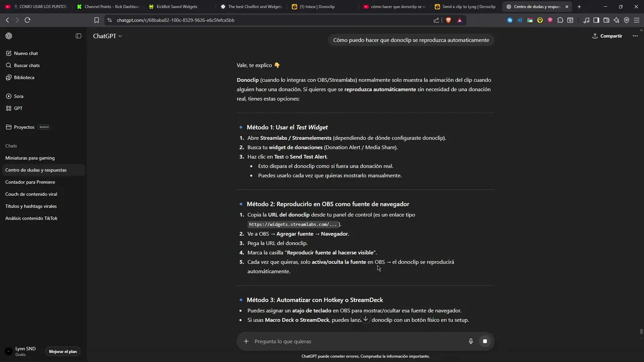Click the ChatGPT logo in sidebar
Screen dimensions: 644x362
pos(9,36)
